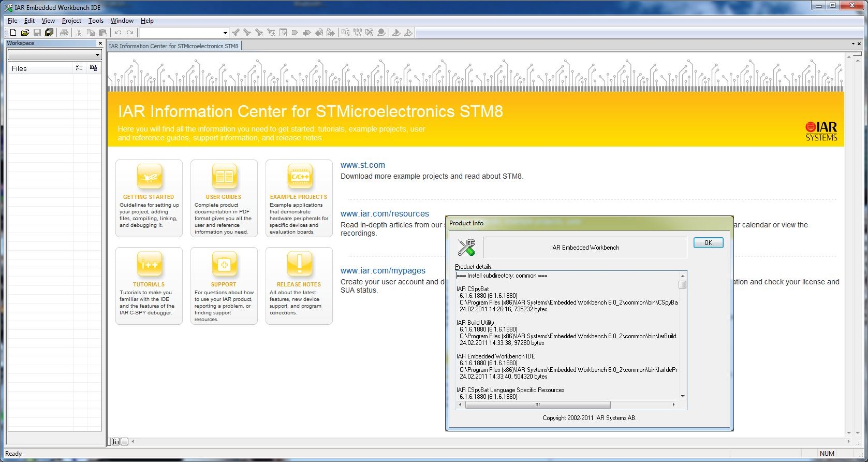Close the Workspace panel

click(100, 44)
